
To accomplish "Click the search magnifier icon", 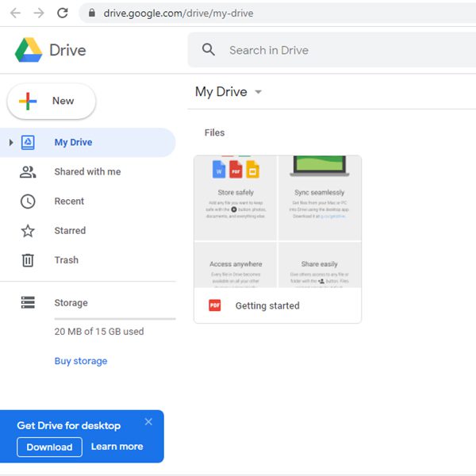I will 209,49.
